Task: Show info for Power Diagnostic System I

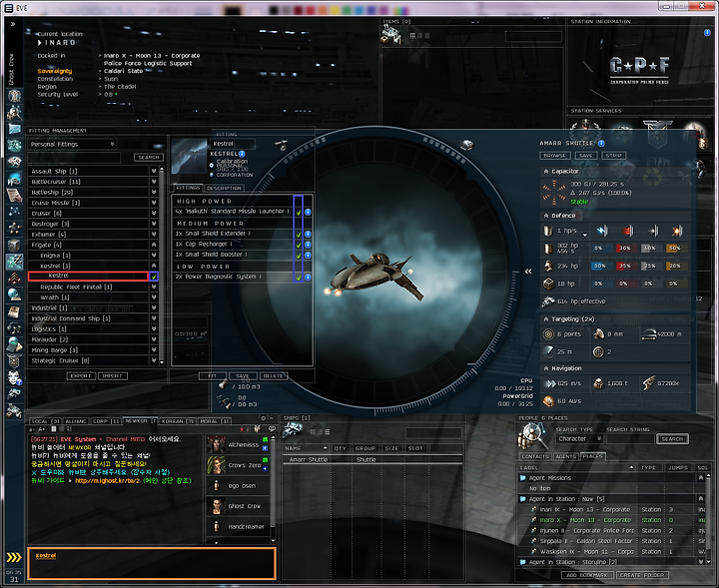Action: (308, 277)
